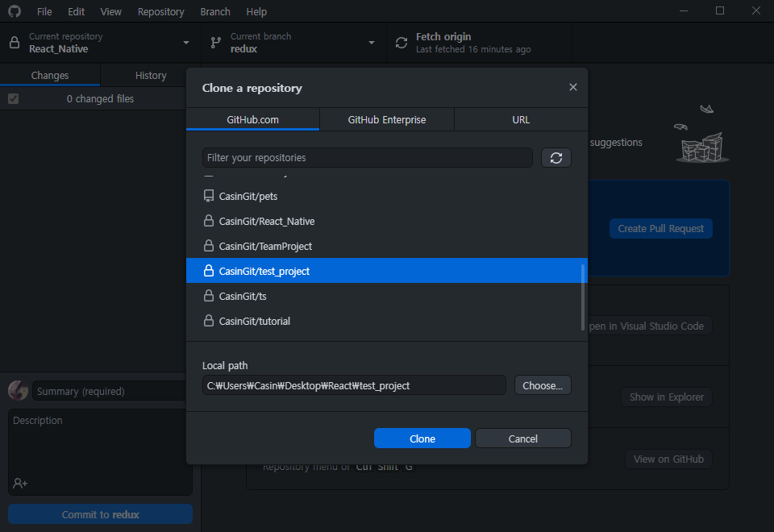The image size is (774, 532).
Task: Click the GitHub logo icon in menu bar
Action: tap(15, 10)
